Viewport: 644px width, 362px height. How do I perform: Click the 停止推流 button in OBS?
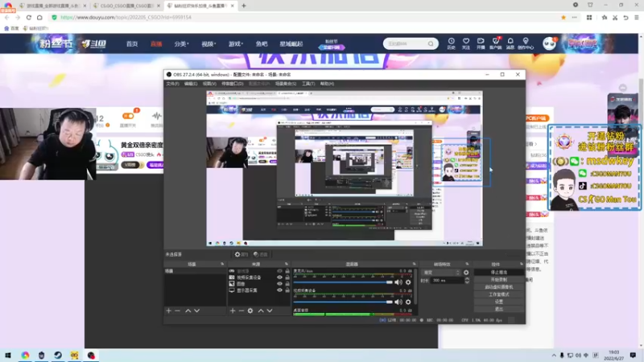point(498,272)
